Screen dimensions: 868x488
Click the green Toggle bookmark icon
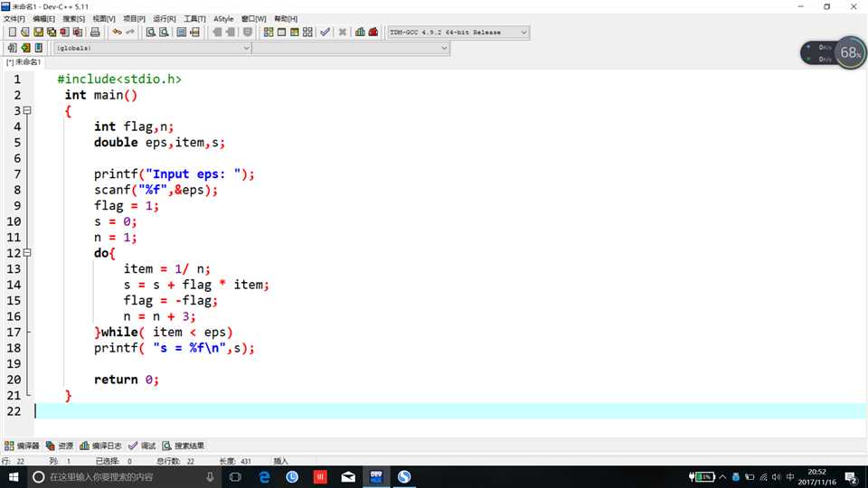pyautogui.click(x=25, y=48)
